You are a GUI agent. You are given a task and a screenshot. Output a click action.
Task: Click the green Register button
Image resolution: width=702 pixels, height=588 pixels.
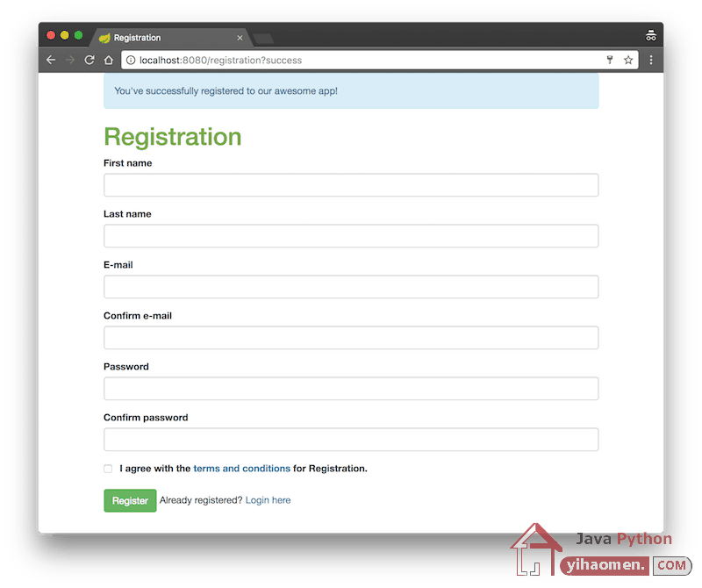click(x=130, y=500)
